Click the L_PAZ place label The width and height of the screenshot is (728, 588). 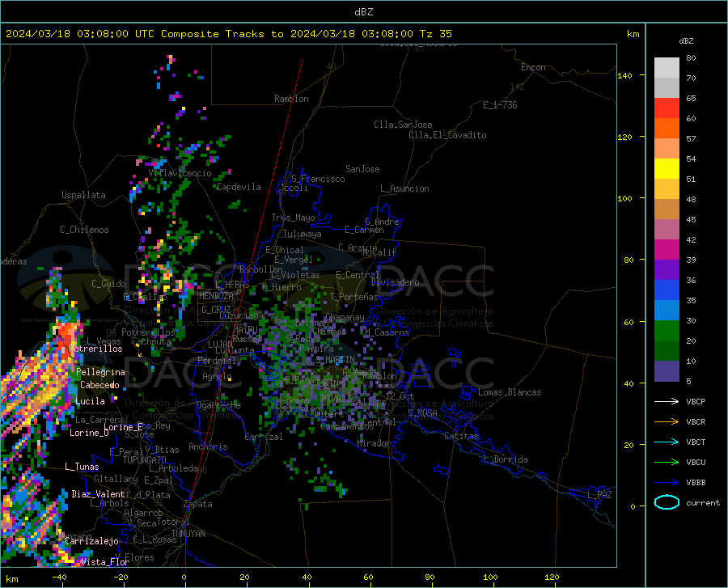[599, 495]
